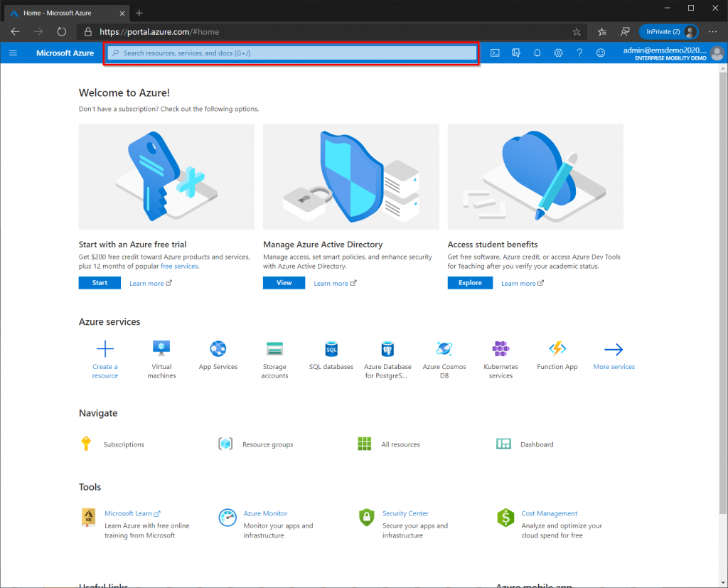Click the Dashboard navigation label
Viewport: 728px width, 588px height.
(537, 444)
